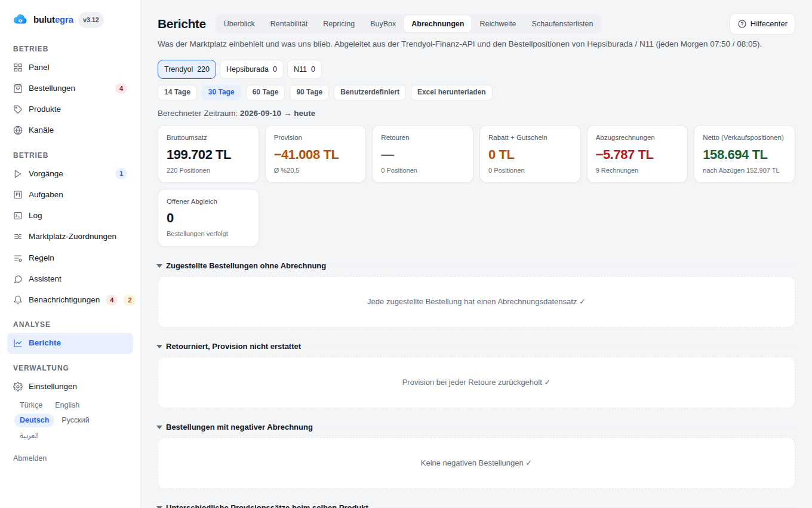This screenshot has height=508, width=812.
Task: Switch language to Türkçe
Action: point(31,405)
